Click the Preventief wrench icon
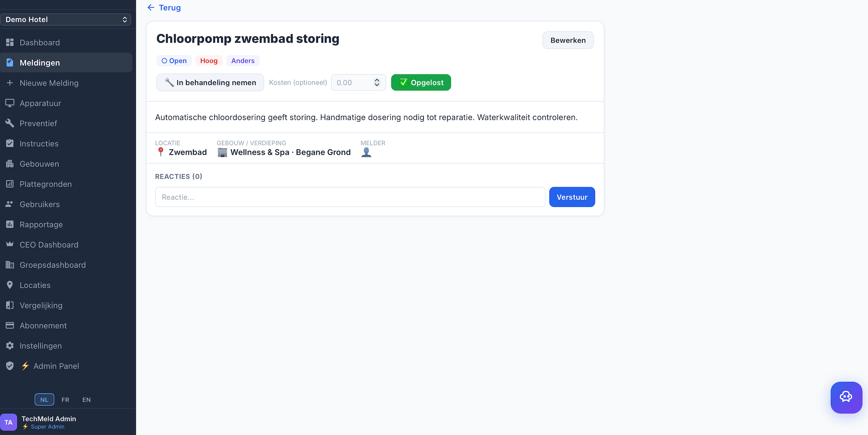 (10, 123)
